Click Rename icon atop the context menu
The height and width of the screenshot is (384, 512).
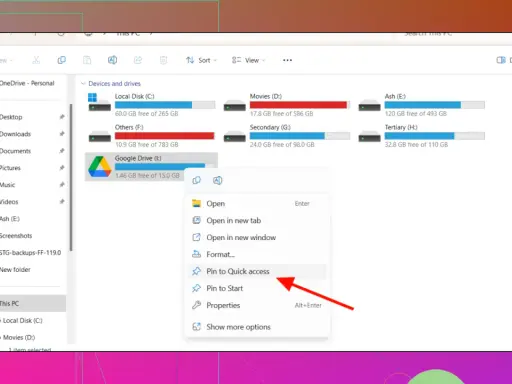coord(217,180)
